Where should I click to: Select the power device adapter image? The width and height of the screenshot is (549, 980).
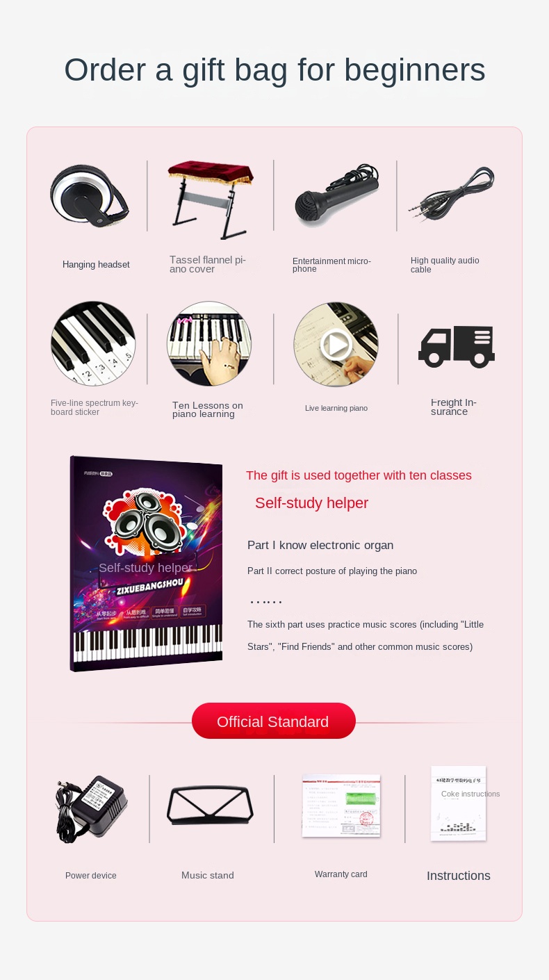click(x=90, y=808)
